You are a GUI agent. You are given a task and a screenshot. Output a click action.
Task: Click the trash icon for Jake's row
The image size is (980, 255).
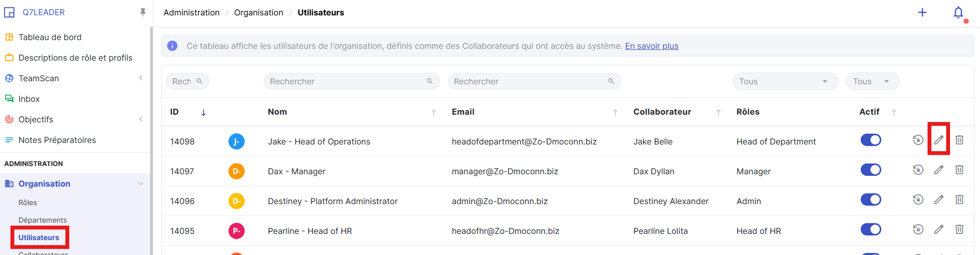coord(959,140)
